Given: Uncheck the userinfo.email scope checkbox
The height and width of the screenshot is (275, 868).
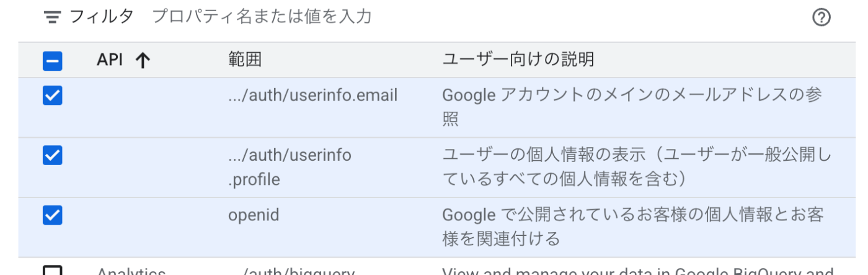Looking at the screenshot, I should pos(53,95).
